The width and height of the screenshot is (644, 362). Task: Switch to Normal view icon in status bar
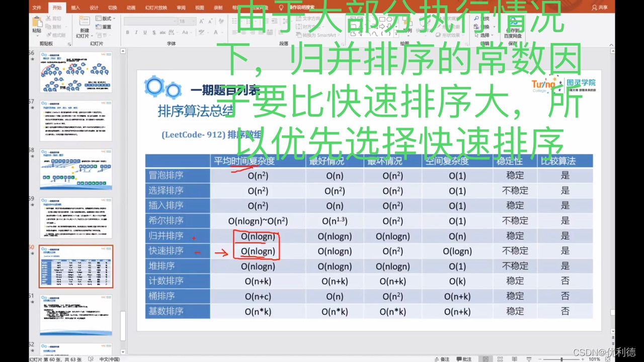tap(486, 359)
